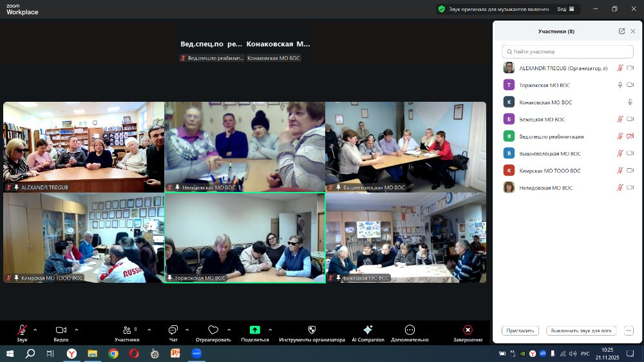The width and height of the screenshot is (644, 362).
Task: Expand video options arrow next to camera
Action: 76,329
